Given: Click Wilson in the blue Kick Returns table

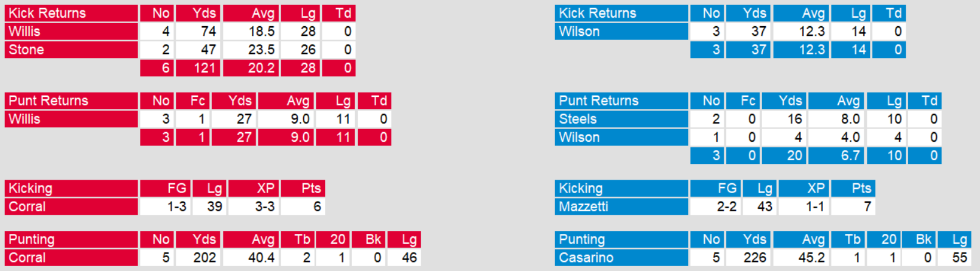Looking at the screenshot, I should click(621, 32).
